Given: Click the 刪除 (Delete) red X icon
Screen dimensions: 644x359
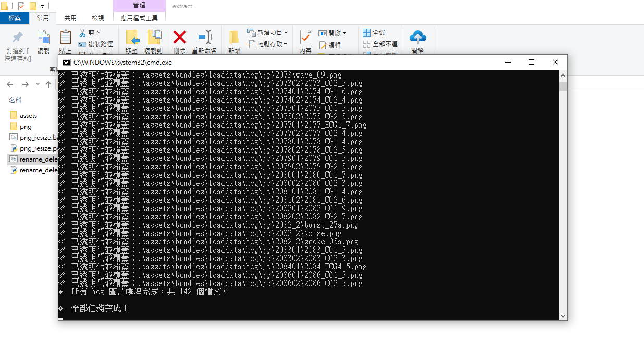Looking at the screenshot, I should (x=179, y=37).
